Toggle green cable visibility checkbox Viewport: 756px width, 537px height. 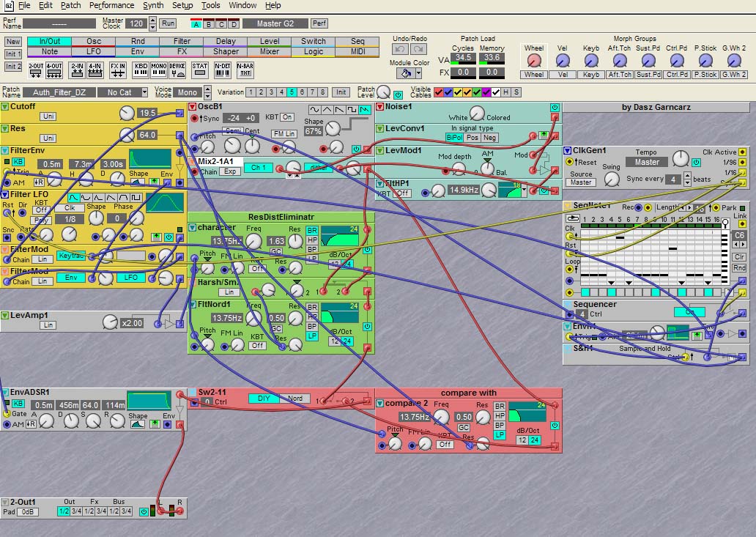(x=477, y=92)
